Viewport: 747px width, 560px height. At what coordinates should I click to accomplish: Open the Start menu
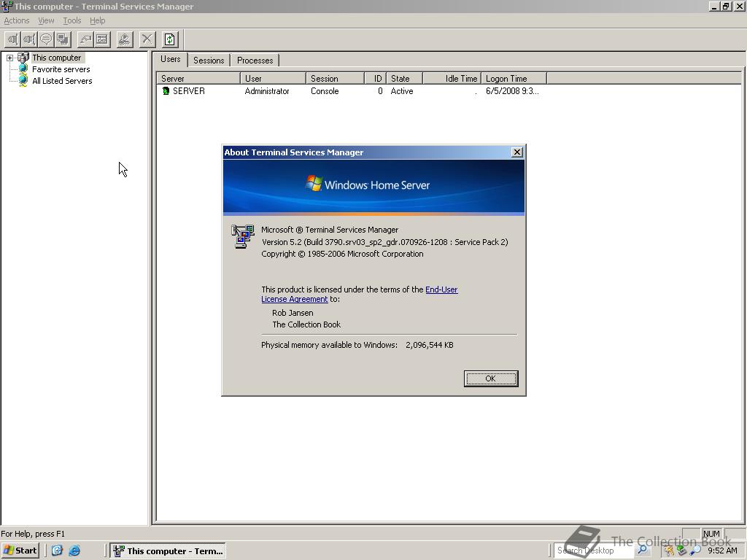tap(20, 551)
